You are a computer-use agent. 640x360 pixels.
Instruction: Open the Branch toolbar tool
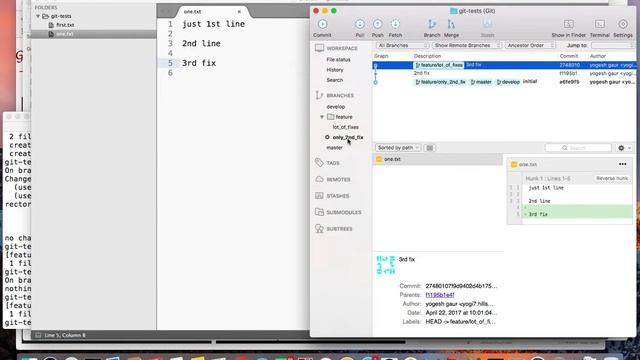[432, 24]
